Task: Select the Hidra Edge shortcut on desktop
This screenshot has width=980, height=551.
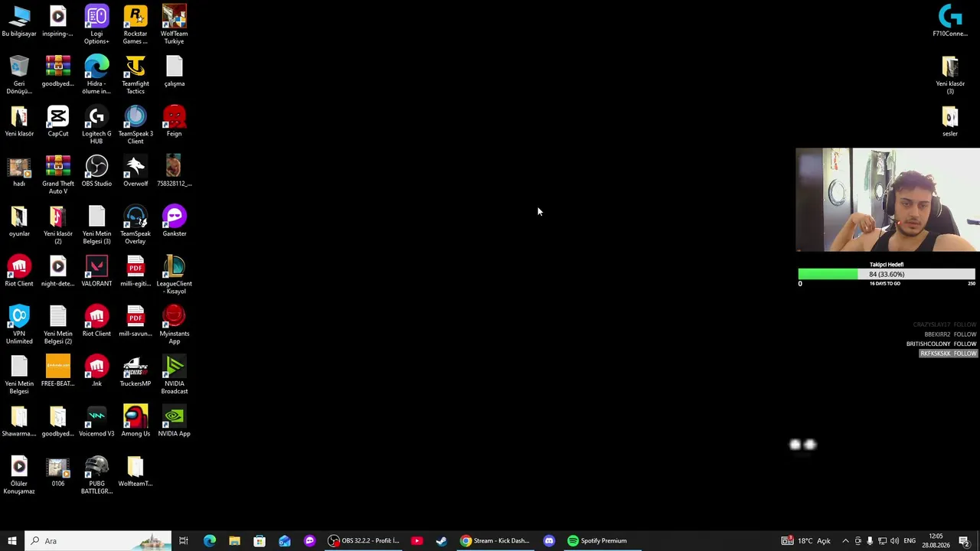Action: 96,75
